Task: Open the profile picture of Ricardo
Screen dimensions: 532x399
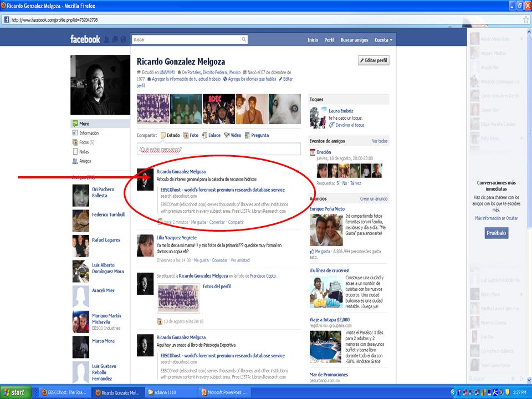Action: click(x=100, y=85)
